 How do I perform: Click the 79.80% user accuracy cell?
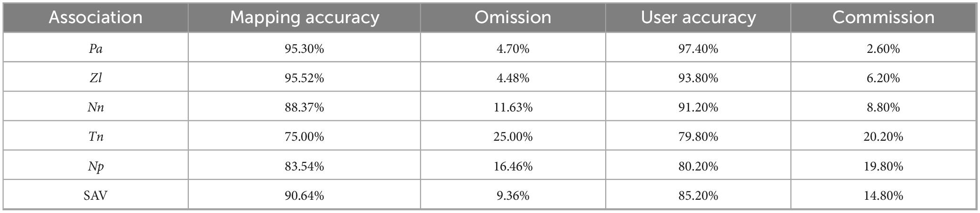698,136
